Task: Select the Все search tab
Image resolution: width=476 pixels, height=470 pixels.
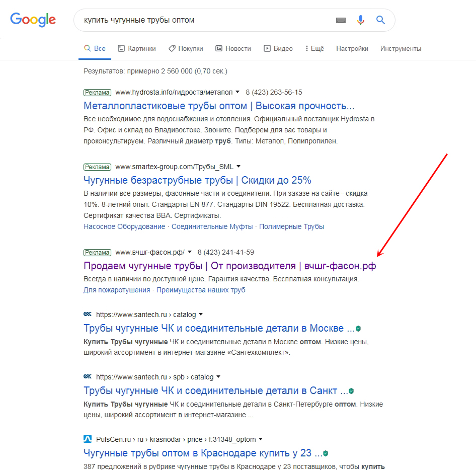Action: [x=95, y=49]
